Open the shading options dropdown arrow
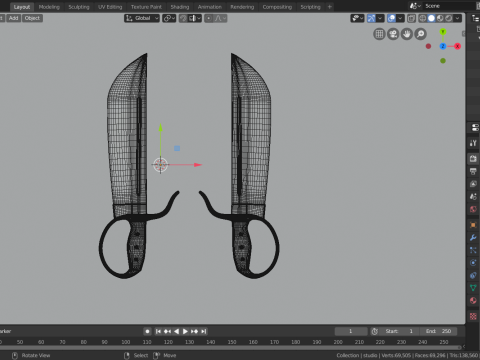This screenshot has height=360, width=480. click(x=458, y=18)
